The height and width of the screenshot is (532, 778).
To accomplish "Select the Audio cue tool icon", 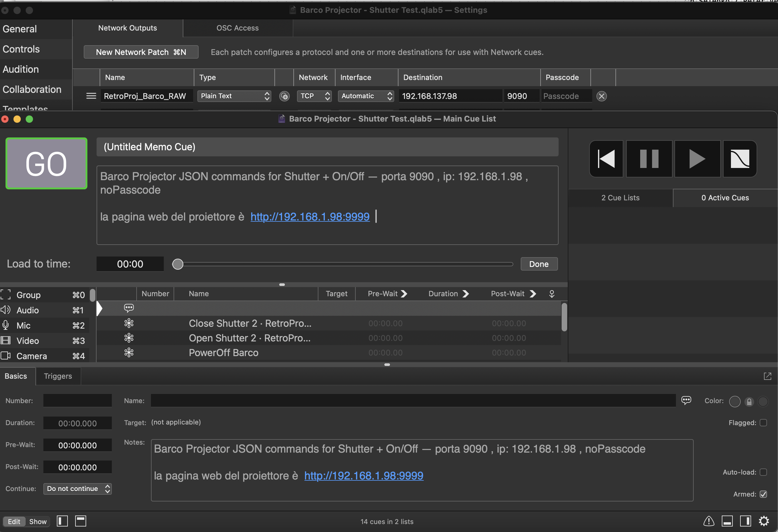I will (x=6, y=310).
